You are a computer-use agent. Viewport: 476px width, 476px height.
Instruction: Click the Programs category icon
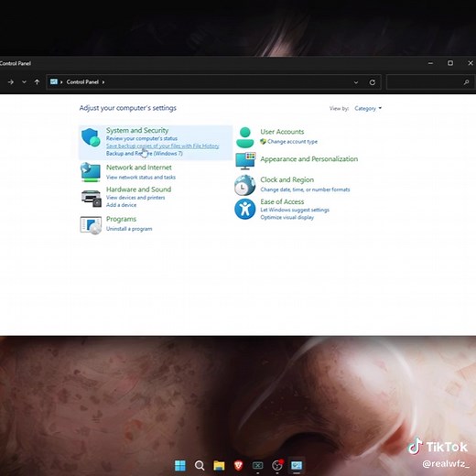91,225
